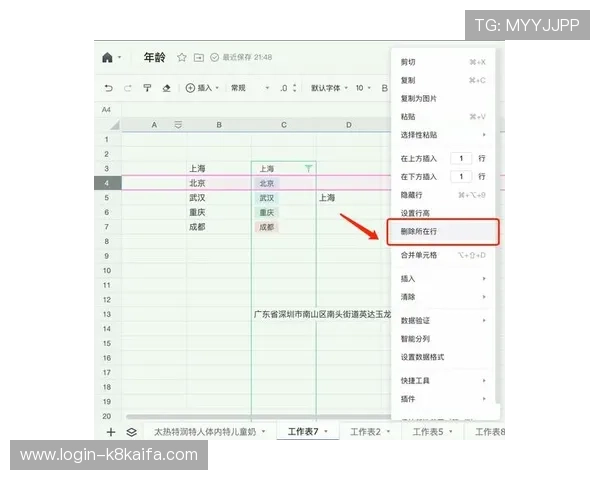Screen dimensions: 600x480
Task: Click the horizontal scrollbar below row 20
Action: [x=258, y=416]
